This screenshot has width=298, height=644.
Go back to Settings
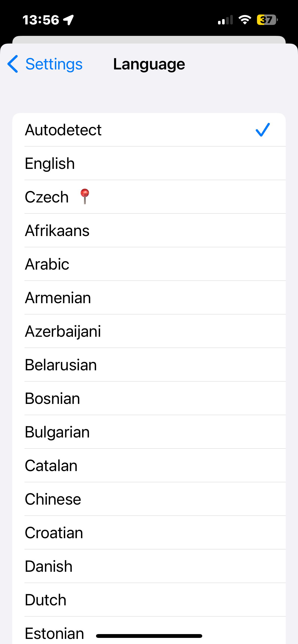(54, 64)
